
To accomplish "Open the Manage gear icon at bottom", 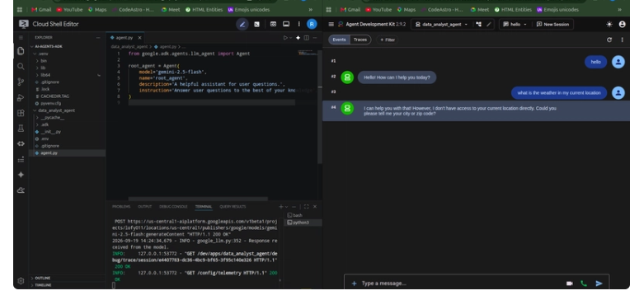I will [x=21, y=281].
